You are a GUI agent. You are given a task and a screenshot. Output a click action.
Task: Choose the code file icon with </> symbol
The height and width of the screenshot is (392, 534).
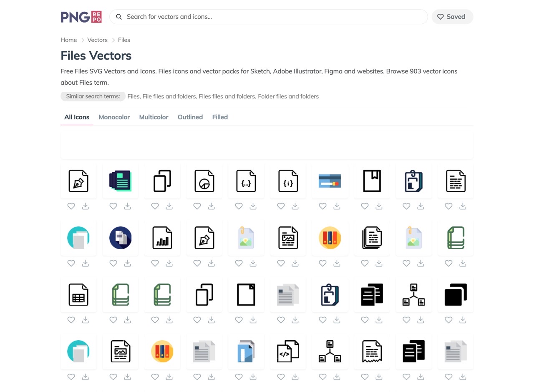click(x=288, y=351)
